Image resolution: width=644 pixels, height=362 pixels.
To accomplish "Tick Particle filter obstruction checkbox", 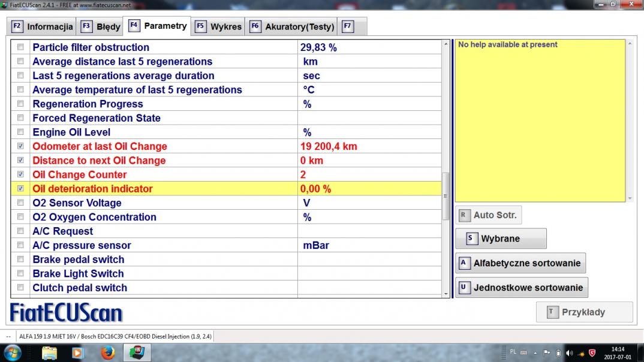I will coord(20,47).
